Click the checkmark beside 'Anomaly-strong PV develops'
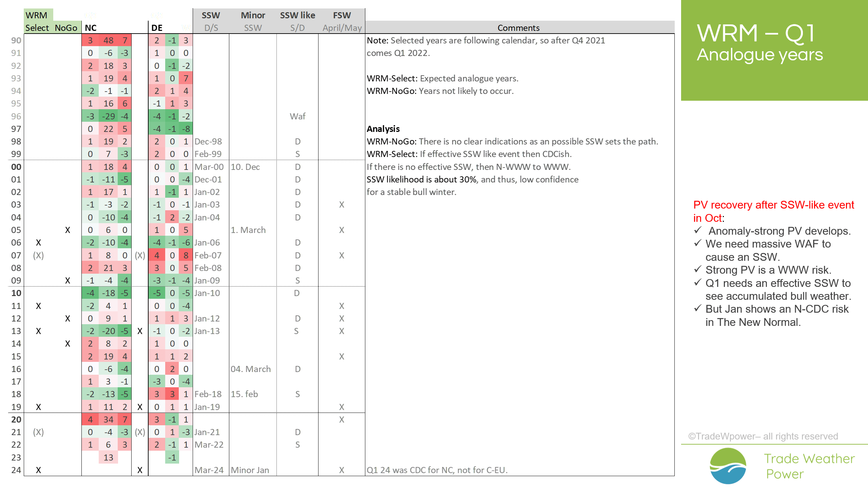This screenshot has width=868, height=488. click(698, 231)
